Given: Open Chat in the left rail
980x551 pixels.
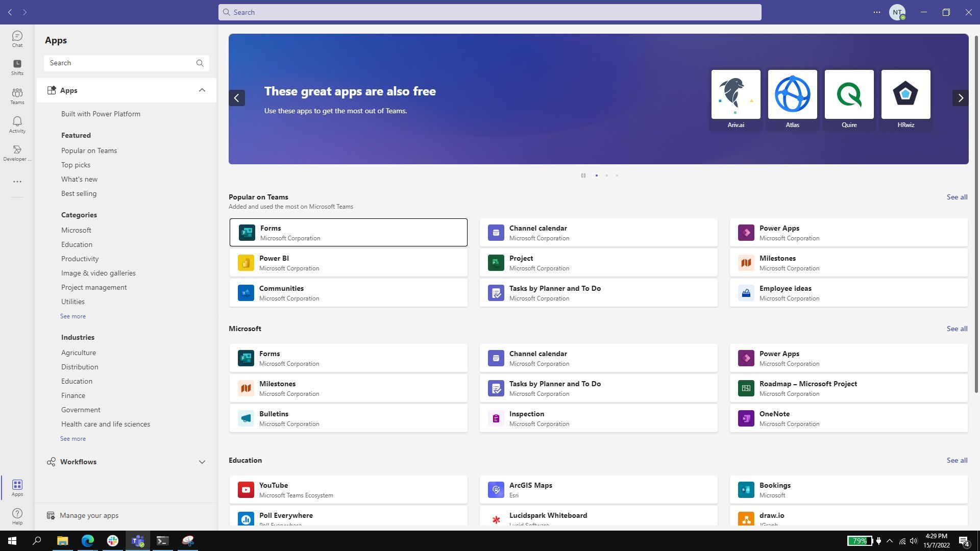Looking at the screenshot, I should point(17,39).
